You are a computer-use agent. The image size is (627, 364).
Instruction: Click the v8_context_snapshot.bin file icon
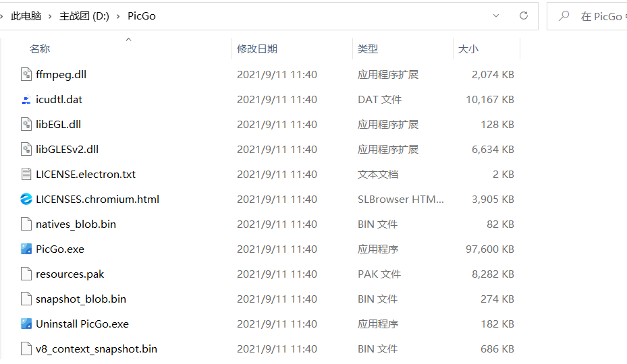pyautogui.click(x=26, y=348)
